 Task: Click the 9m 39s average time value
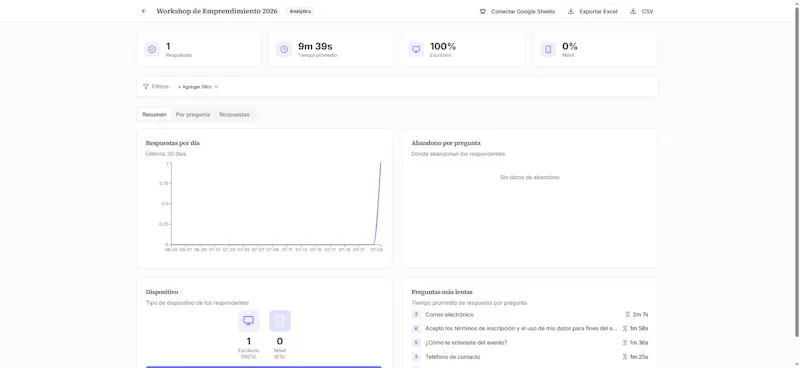(x=315, y=46)
